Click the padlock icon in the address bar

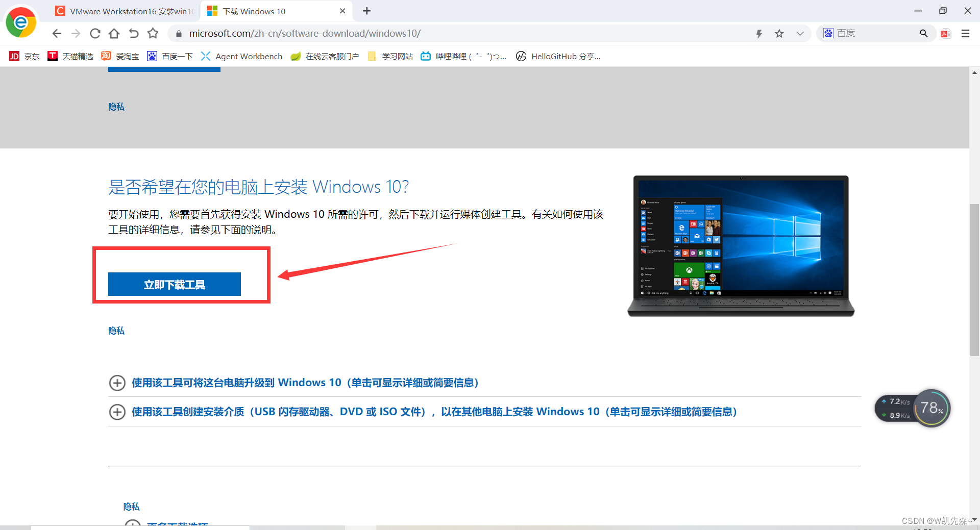[179, 34]
